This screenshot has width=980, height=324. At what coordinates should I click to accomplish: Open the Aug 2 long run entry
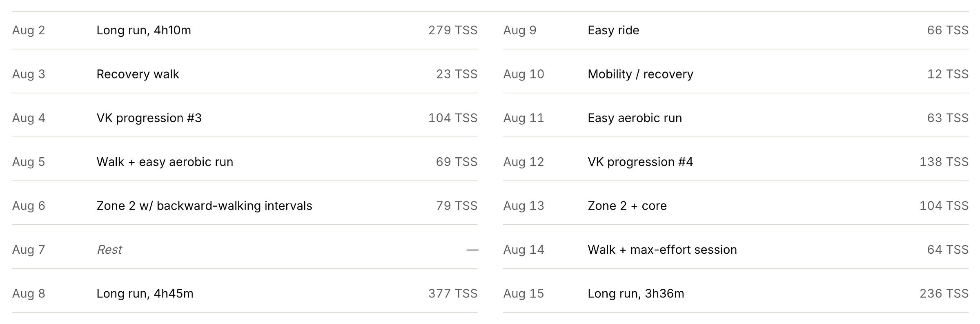point(245,31)
